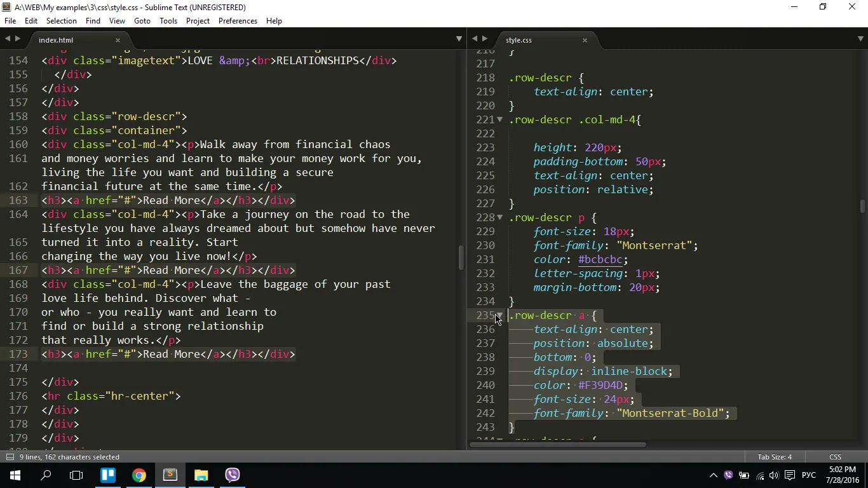
Task: Open the Preferences menu
Action: click(x=238, y=21)
